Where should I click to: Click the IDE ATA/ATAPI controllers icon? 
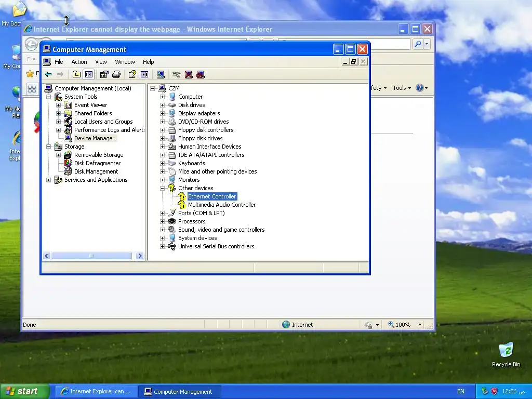click(172, 155)
